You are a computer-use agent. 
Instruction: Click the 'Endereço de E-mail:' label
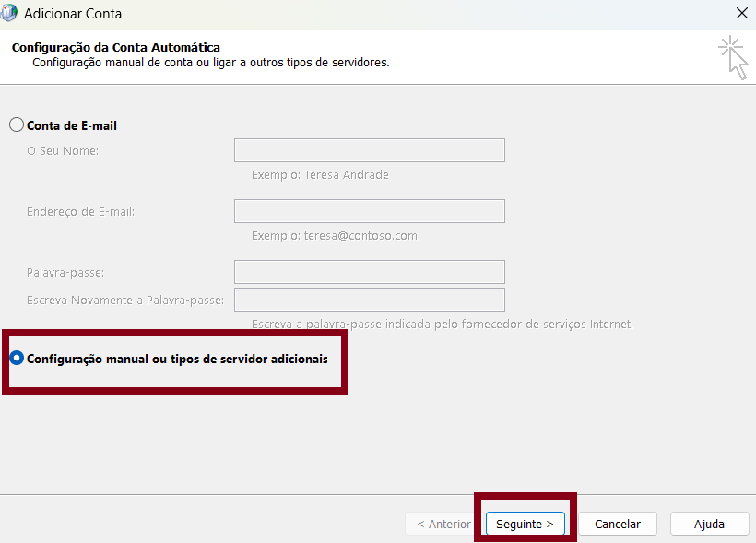81,211
